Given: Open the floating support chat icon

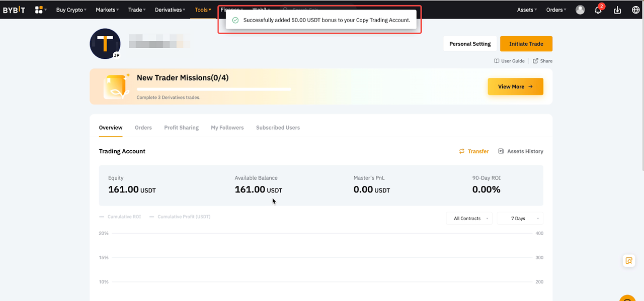Looking at the screenshot, I should (628, 260).
